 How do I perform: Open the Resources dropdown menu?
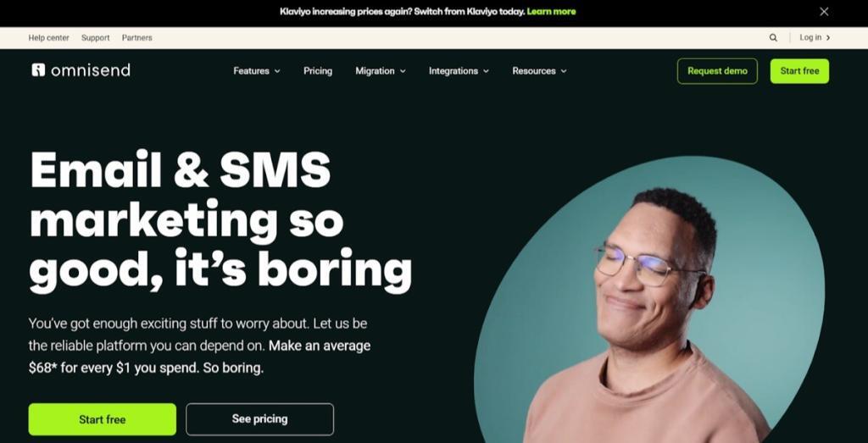(x=539, y=71)
